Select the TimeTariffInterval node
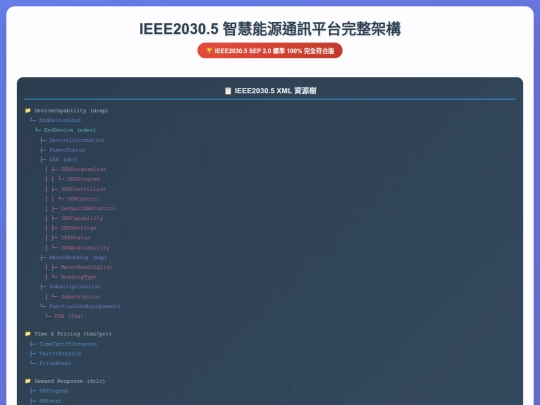 pyautogui.click(x=68, y=344)
